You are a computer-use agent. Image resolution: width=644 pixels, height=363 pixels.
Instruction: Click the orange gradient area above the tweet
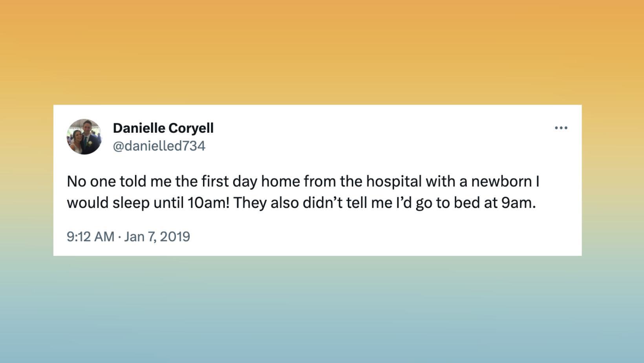click(x=322, y=51)
